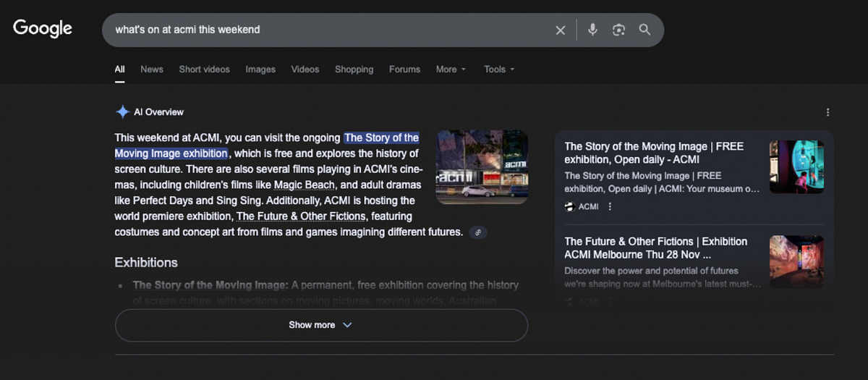The width and height of the screenshot is (868, 380).
Task: Click the source link chip icon after paragraph
Action: coord(477,232)
